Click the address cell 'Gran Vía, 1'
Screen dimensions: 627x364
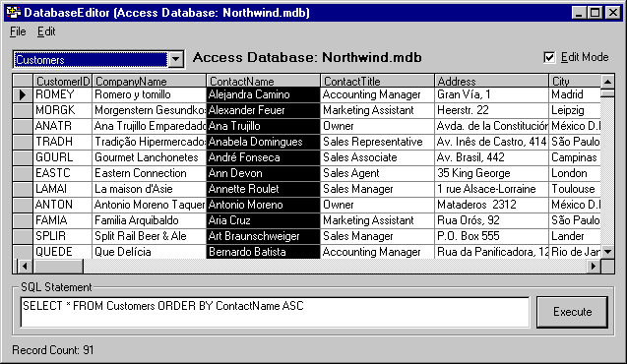click(491, 94)
